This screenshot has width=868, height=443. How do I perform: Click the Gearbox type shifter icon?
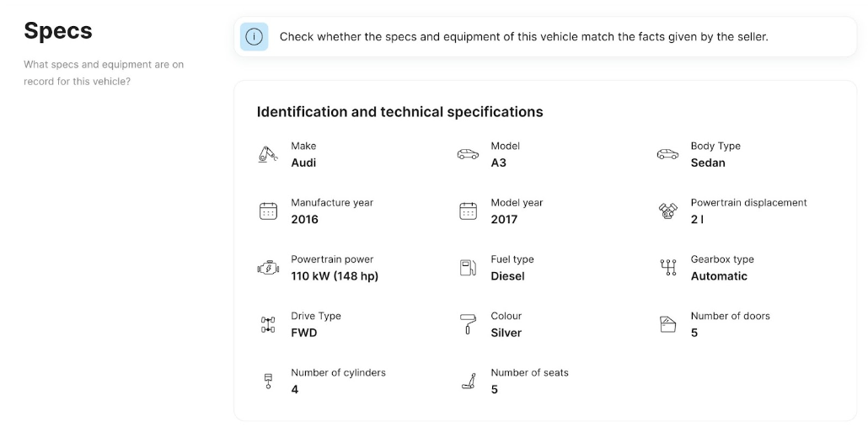click(x=668, y=268)
